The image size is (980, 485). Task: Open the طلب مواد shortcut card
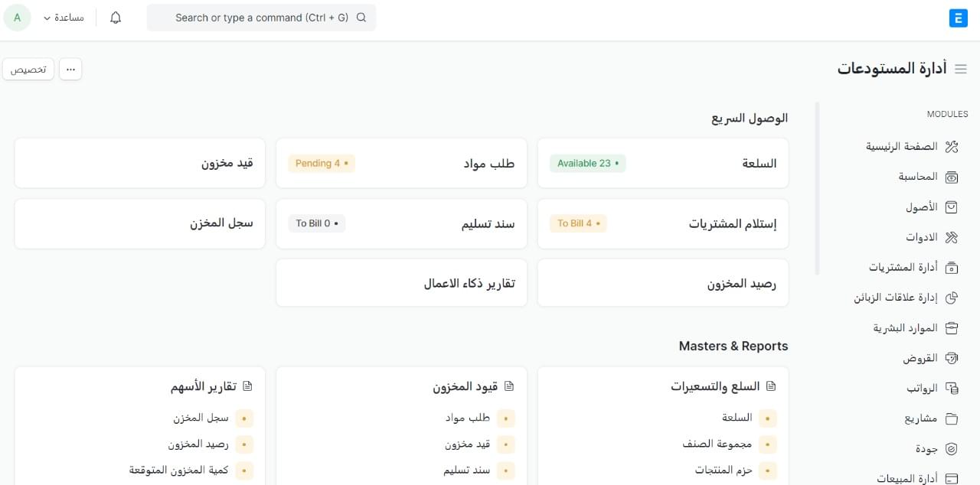click(401, 163)
